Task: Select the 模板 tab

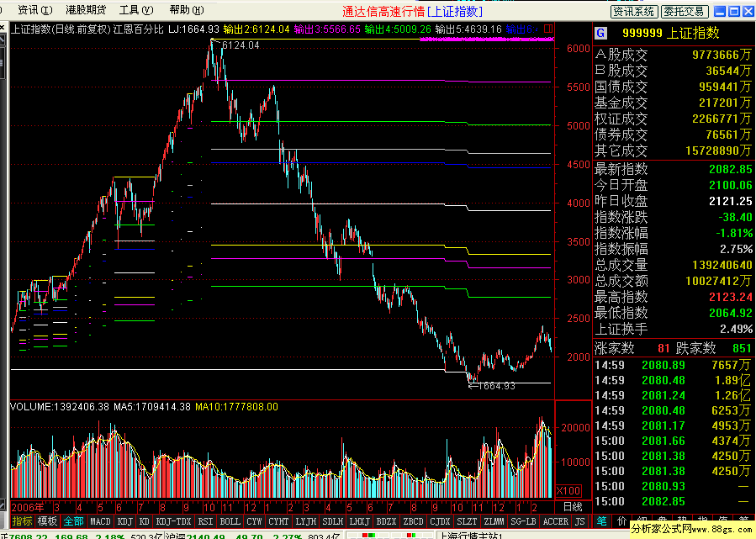Action: [47, 521]
